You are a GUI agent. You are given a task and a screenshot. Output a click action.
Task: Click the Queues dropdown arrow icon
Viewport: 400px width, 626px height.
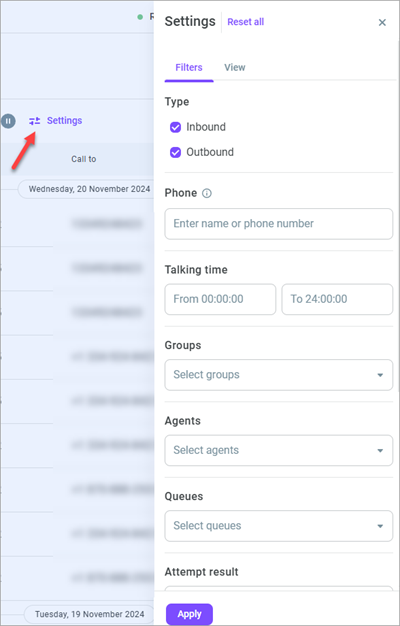380,526
